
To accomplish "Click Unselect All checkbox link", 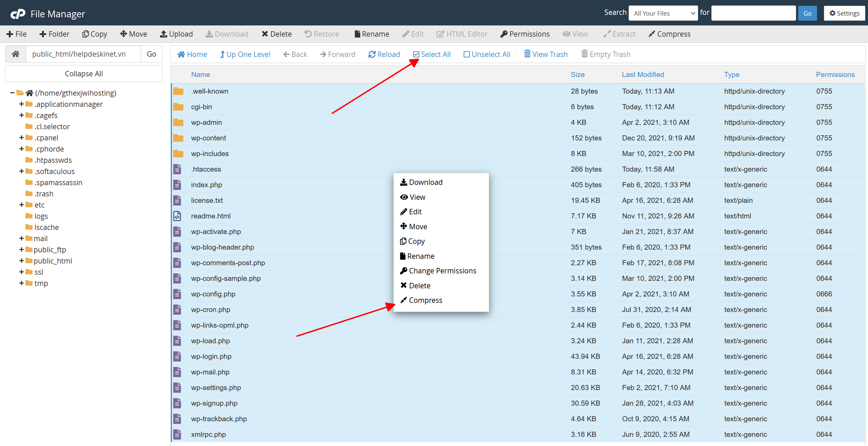I will pyautogui.click(x=487, y=54).
